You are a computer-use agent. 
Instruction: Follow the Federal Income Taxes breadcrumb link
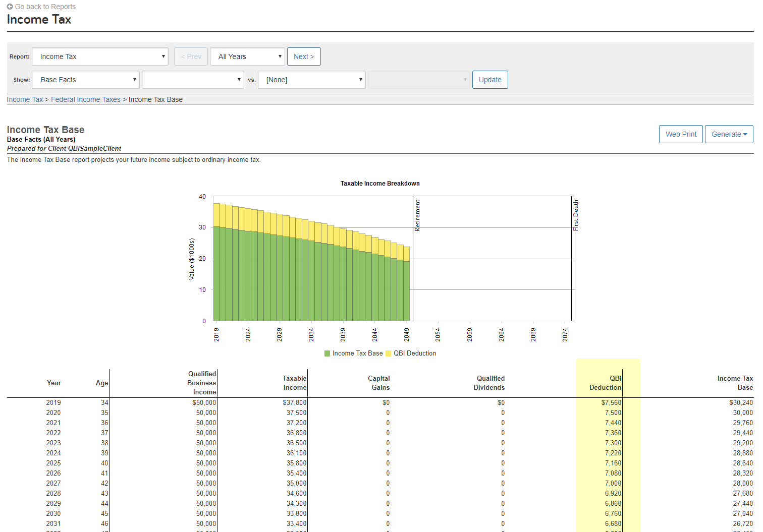pyautogui.click(x=86, y=99)
